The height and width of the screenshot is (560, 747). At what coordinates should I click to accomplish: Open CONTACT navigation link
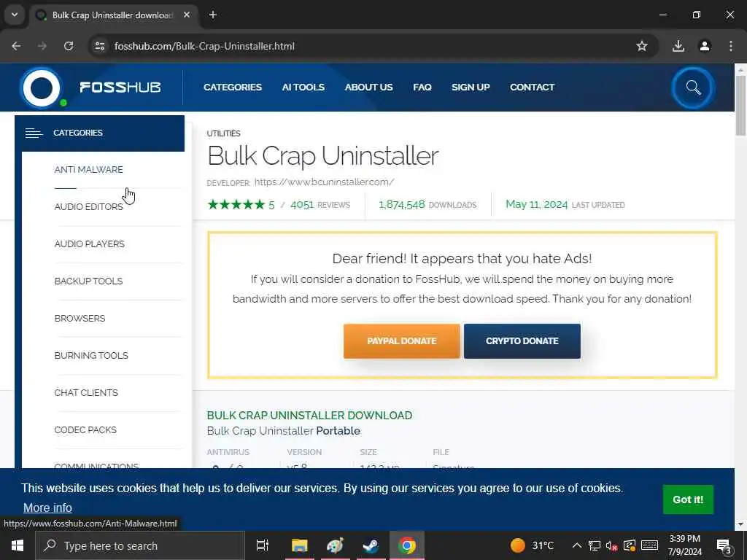click(x=532, y=87)
